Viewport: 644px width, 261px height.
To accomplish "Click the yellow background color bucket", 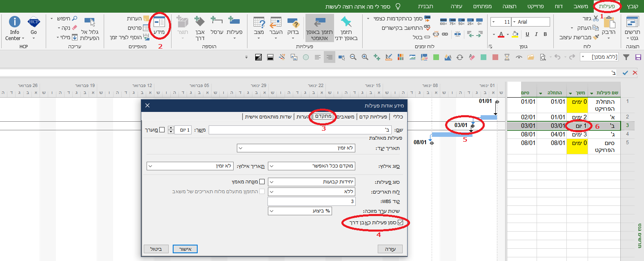I will (515, 34).
